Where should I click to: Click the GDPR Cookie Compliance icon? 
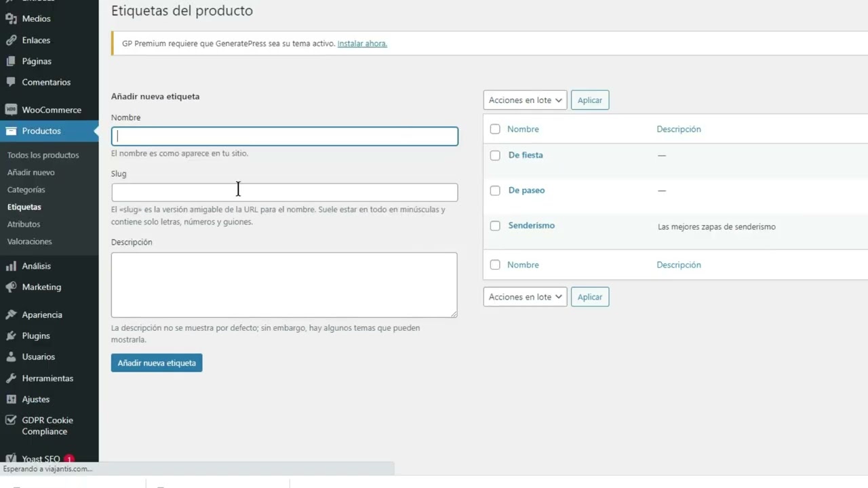tap(11, 420)
